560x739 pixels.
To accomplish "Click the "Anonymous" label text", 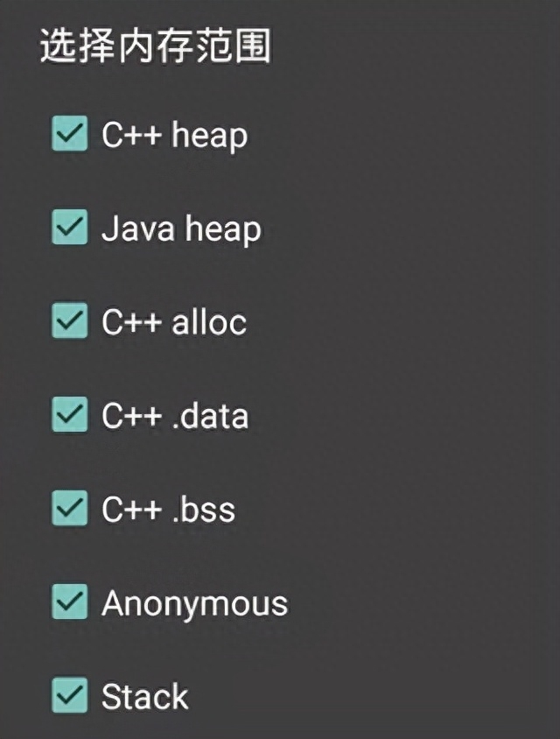I will (x=194, y=603).
